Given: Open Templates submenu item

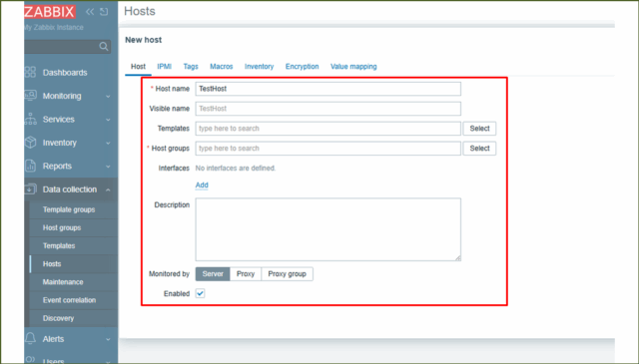Looking at the screenshot, I should 59,246.
